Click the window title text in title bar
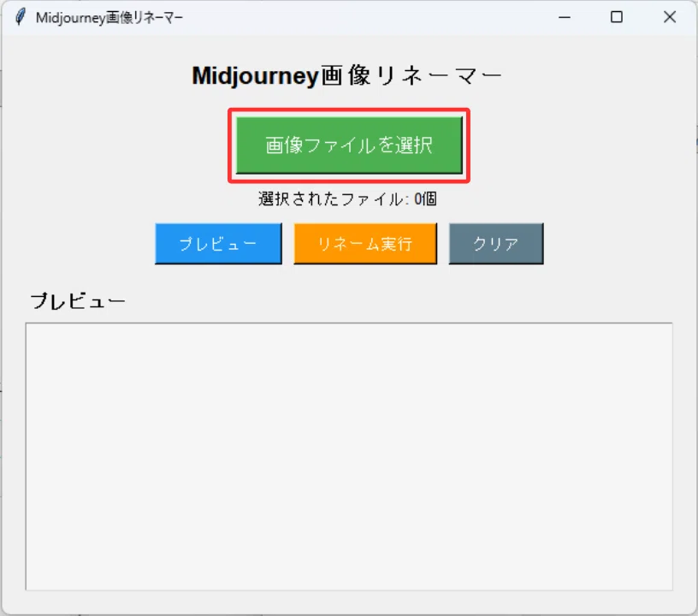Screen dimensions: 698x616 click(109, 18)
